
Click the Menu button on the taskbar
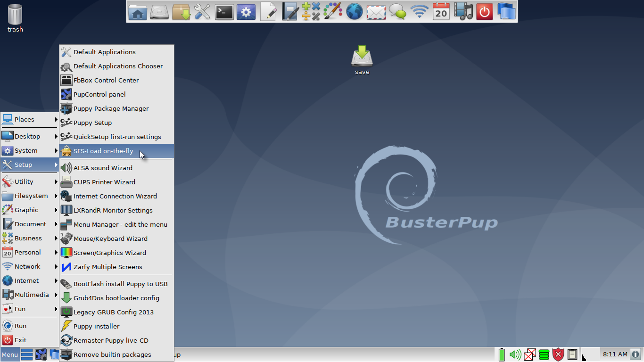tap(9, 354)
